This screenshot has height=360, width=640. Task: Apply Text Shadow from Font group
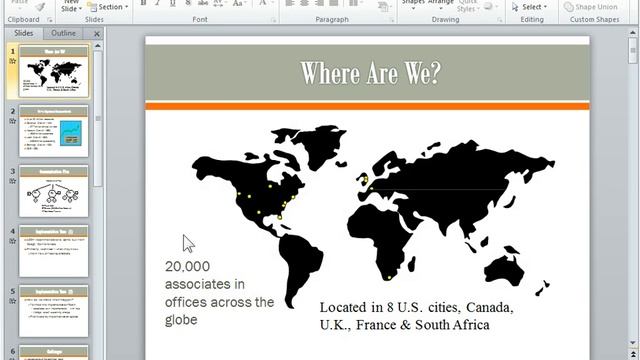(188, 3)
